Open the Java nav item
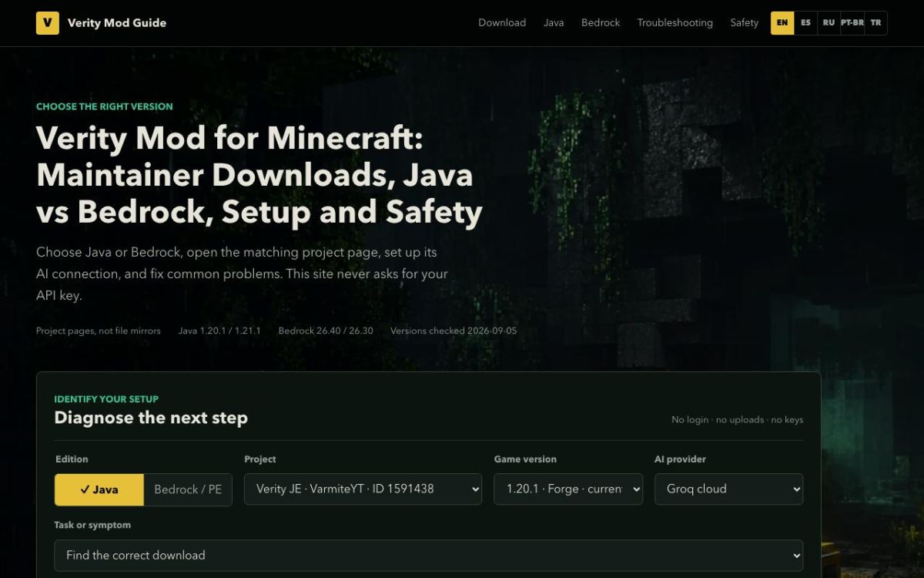The height and width of the screenshot is (578, 924). pyautogui.click(x=554, y=23)
